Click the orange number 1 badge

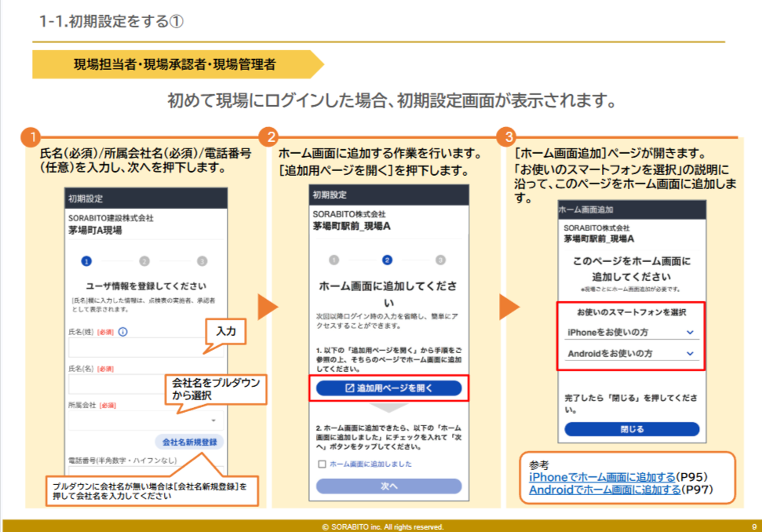pyautogui.click(x=30, y=137)
